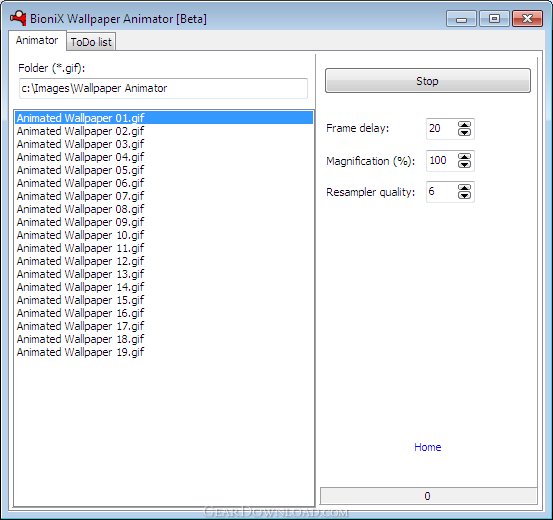Select Animated Wallpaper 05.gif in list

click(80, 170)
